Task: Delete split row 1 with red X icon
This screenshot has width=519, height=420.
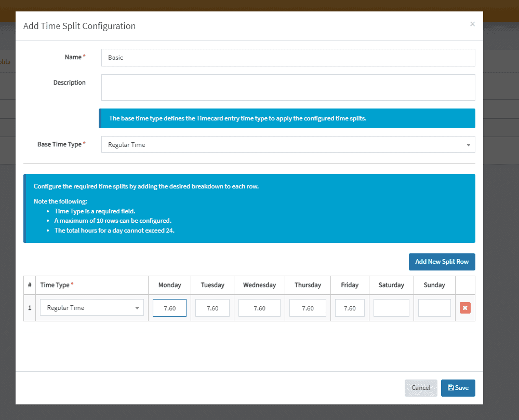Action: (x=464, y=307)
